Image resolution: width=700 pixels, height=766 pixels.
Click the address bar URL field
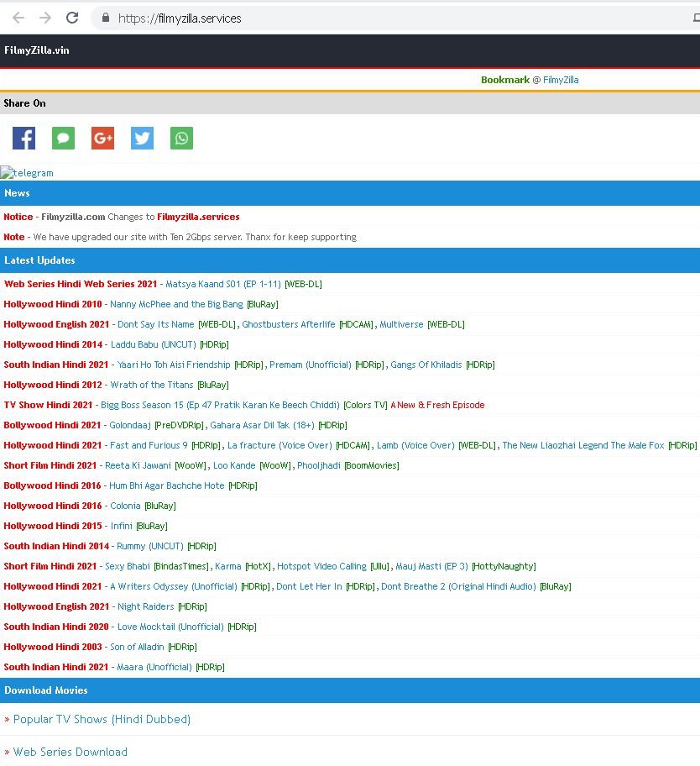pyautogui.click(x=390, y=18)
